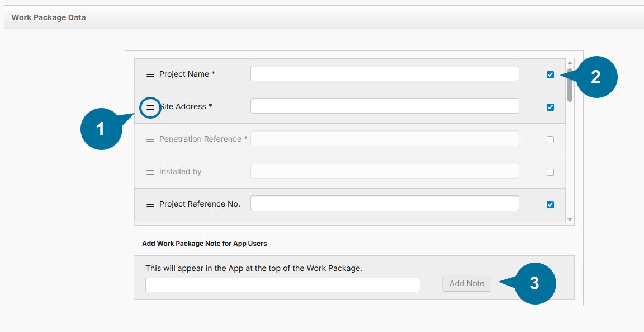Viewport: 644px width, 332px height.
Task: Click the scrollbar down arrow
Action: pos(570,220)
